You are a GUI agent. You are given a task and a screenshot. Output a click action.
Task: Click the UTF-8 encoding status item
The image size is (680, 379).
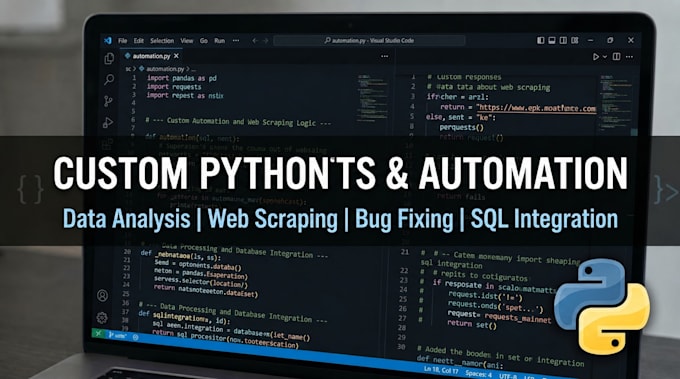click(507, 376)
